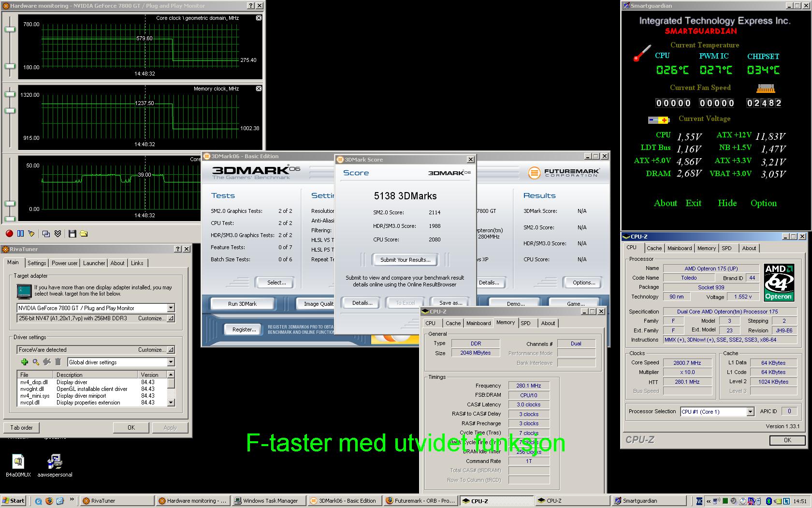Click OK button in CPU-Z
Image resolution: width=812 pixels, height=508 pixels.
point(787,440)
